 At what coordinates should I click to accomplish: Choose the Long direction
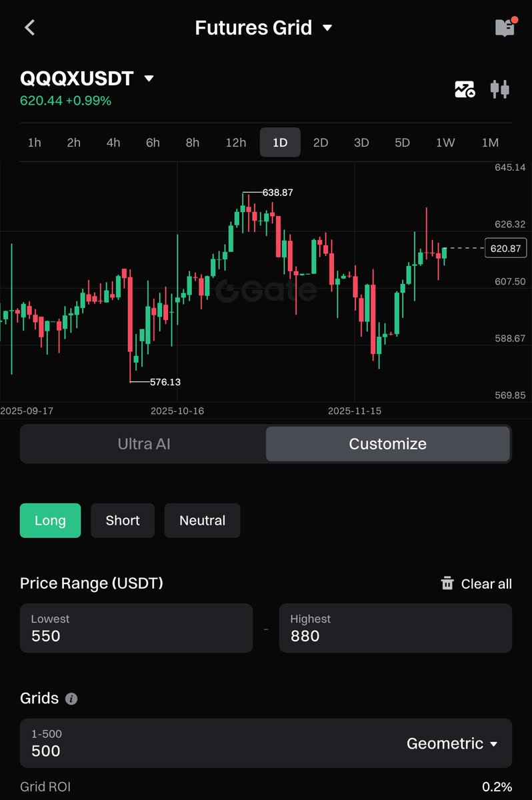50,521
